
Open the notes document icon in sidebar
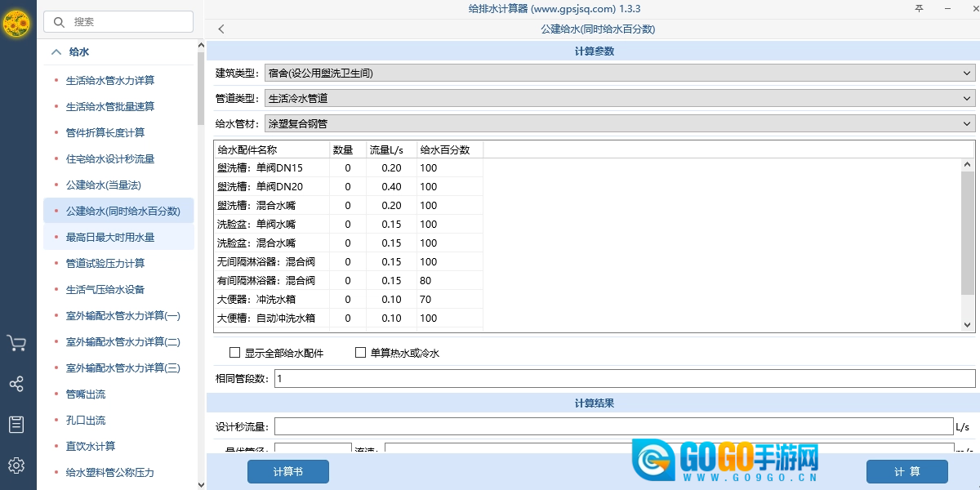coord(16,425)
